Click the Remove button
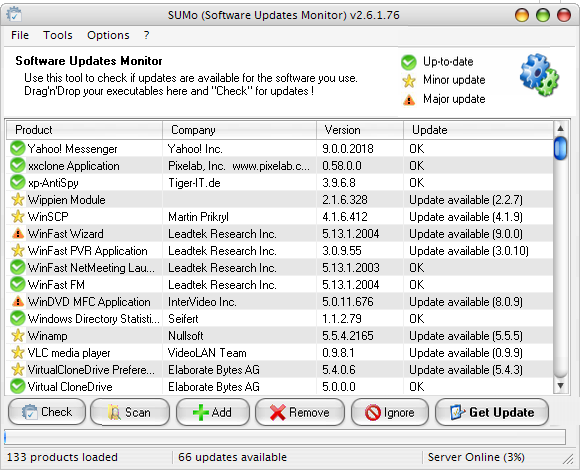The image size is (580, 470). point(300,412)
